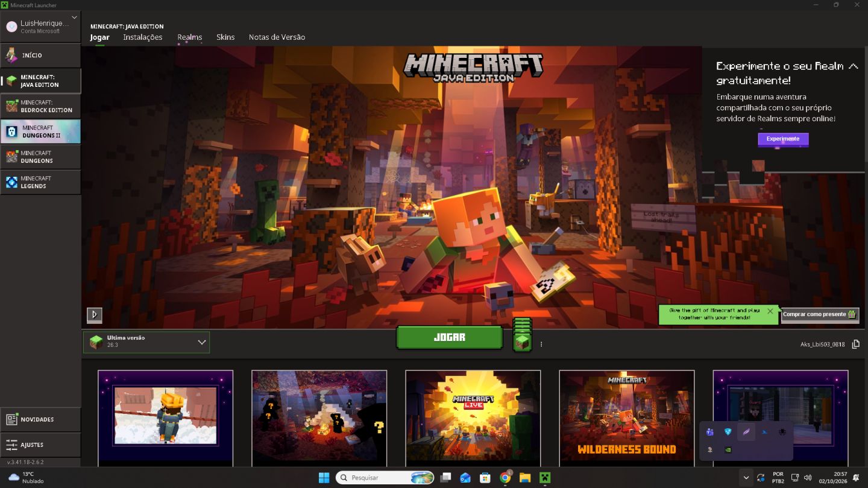
Task: Click the play arrow on the banner
Action: 95,315
